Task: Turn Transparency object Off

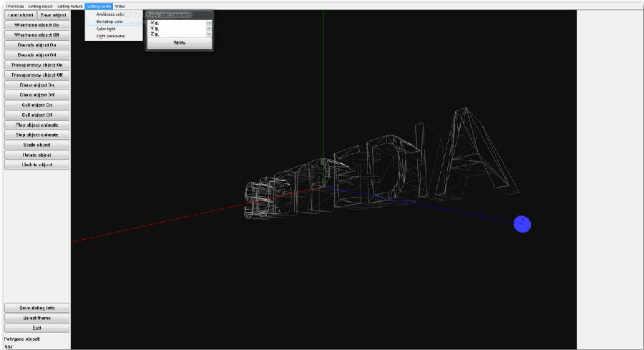Action: click(37, 74)
